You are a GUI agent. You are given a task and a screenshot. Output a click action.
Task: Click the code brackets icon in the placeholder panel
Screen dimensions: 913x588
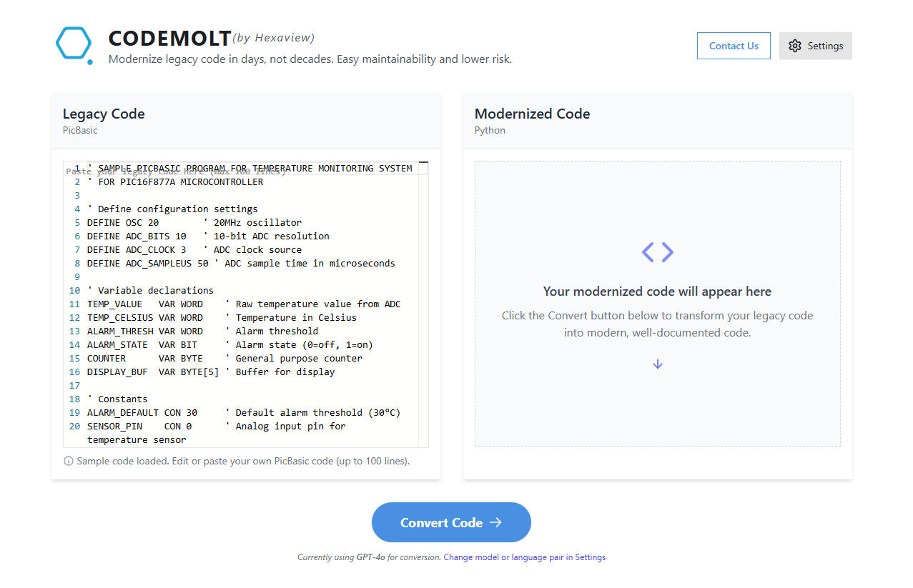tap(656, 252)
